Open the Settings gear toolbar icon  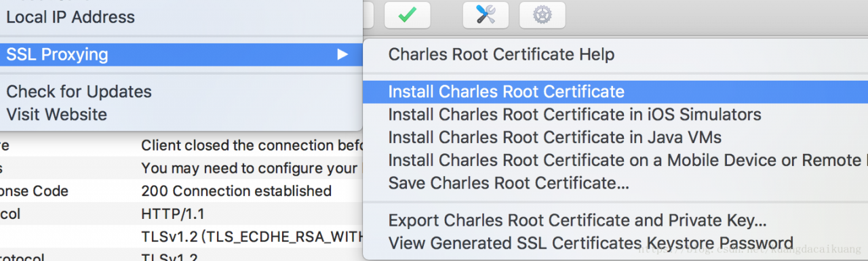pos(542,15)
